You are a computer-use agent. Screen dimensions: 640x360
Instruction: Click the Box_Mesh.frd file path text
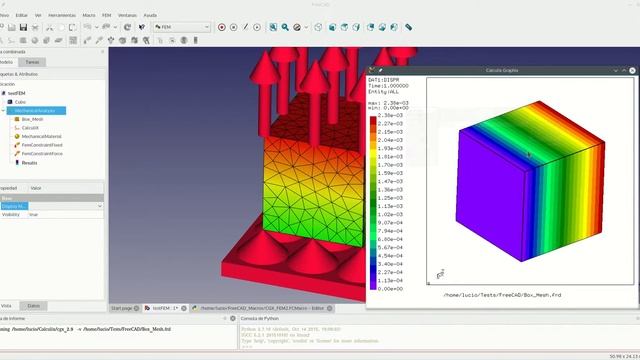point(502,295)
